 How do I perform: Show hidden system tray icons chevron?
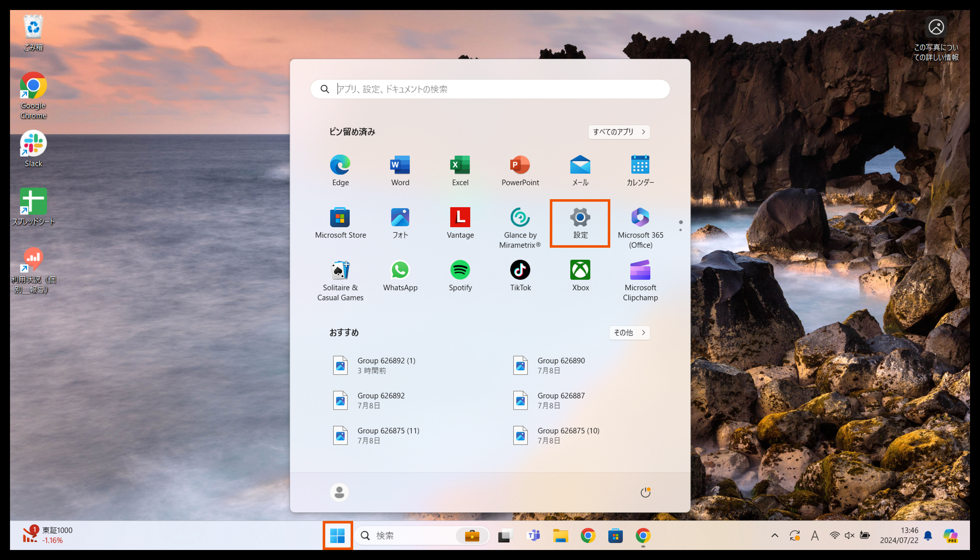click(x=775, y=535)
